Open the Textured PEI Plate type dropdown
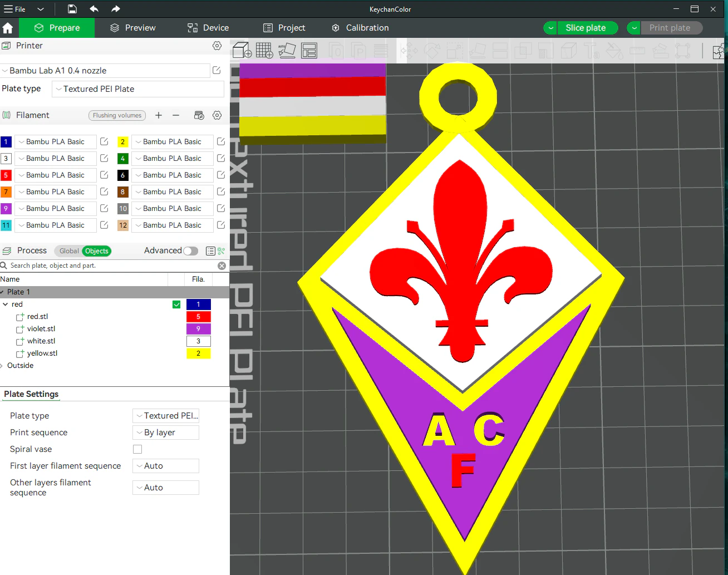This screenshot has width=728, height=575. pyautogui.click(x=138, y=89)
